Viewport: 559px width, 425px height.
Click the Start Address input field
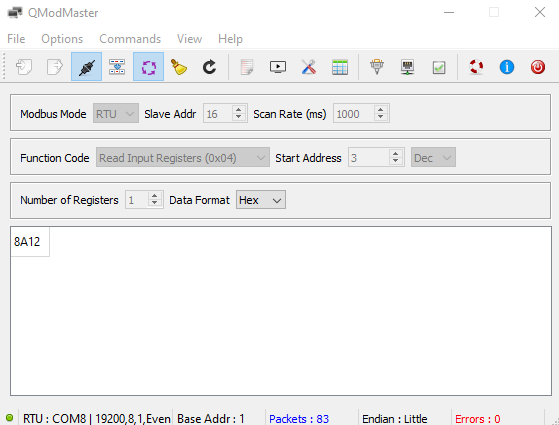(369, 157)
